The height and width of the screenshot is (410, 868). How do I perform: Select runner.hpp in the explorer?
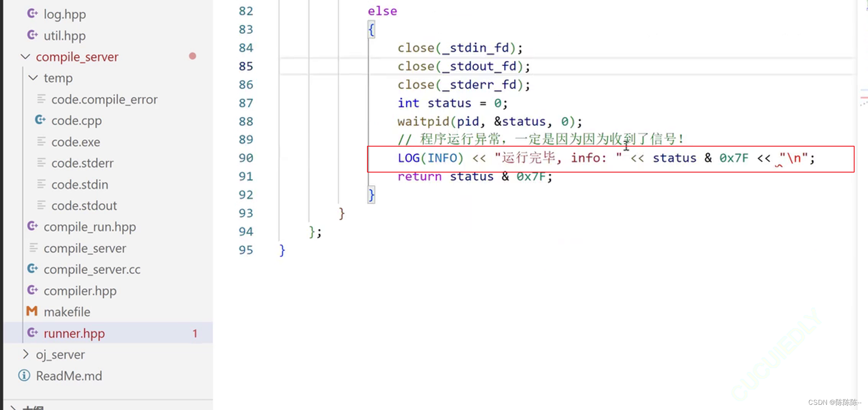[x=74, y=333]
